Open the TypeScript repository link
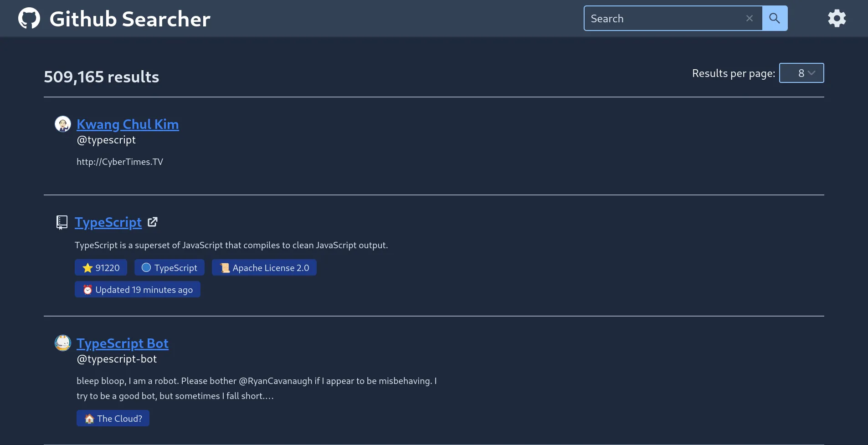Screen dimensions: 868x445 [x=108, y=222]
